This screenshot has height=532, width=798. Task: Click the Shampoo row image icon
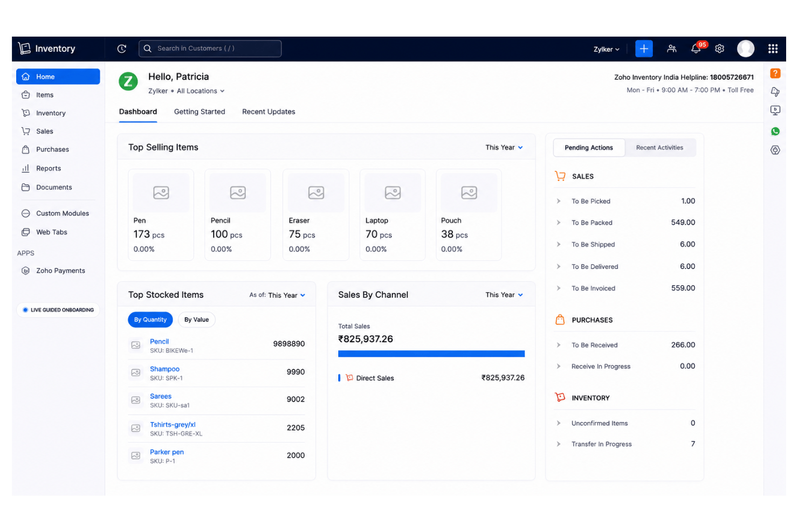(x=136, y=372)
